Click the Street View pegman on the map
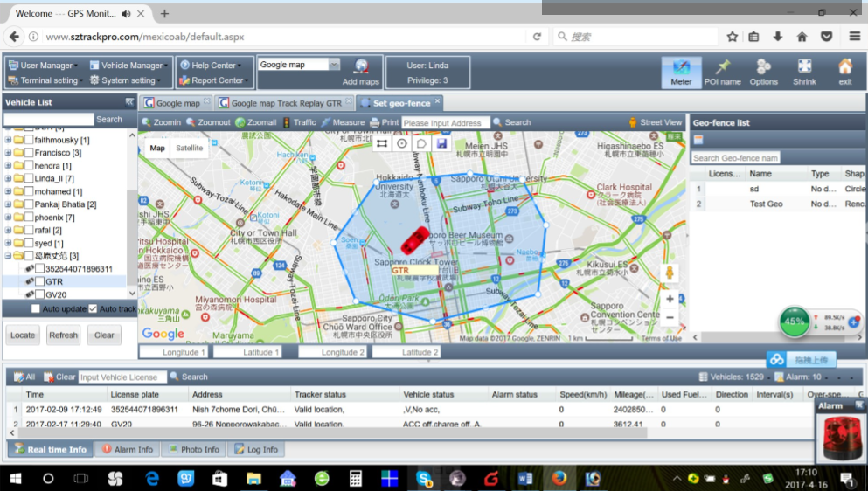The height and width of the screenshot is (491, 868). (x=670, y=273)
